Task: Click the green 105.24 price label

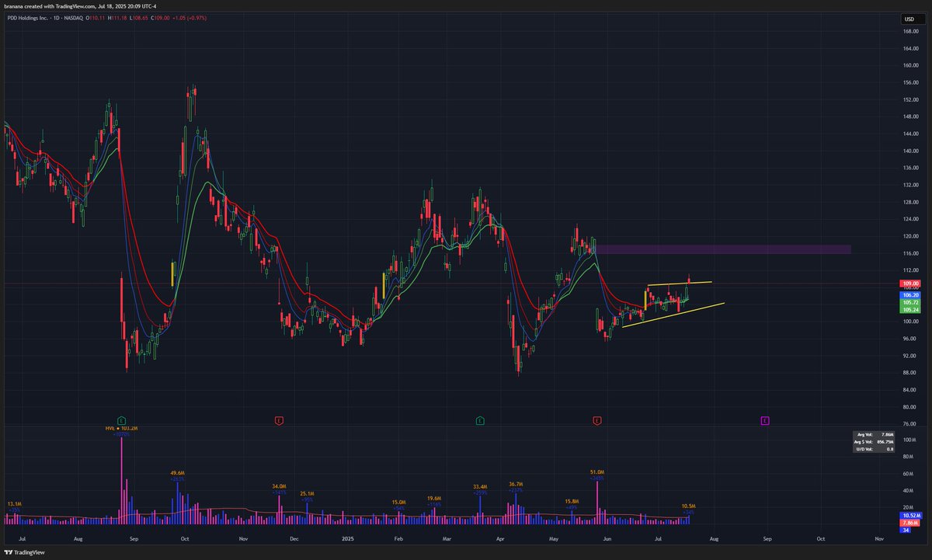Action: (910, 309)
